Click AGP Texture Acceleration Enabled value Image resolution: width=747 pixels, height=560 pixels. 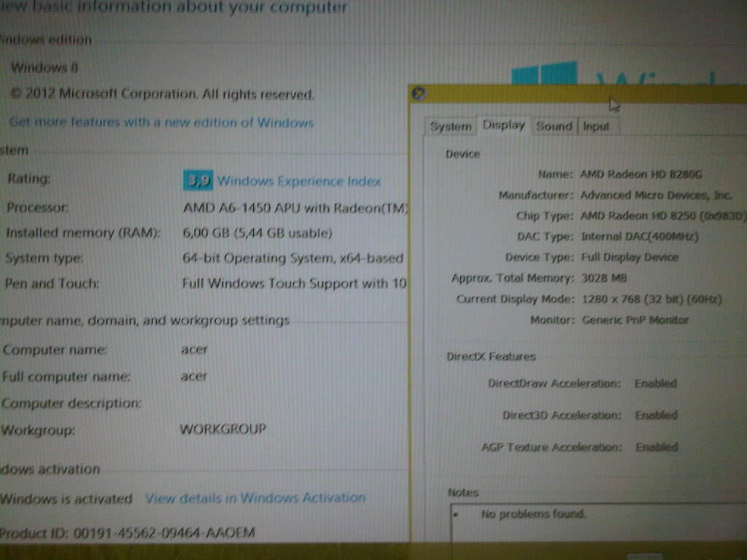tap(657, 447)
